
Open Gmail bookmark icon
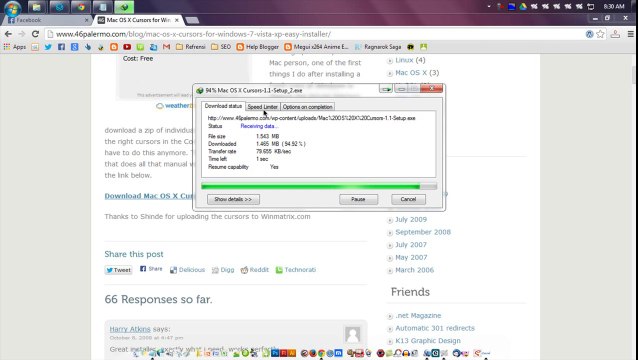166,47
